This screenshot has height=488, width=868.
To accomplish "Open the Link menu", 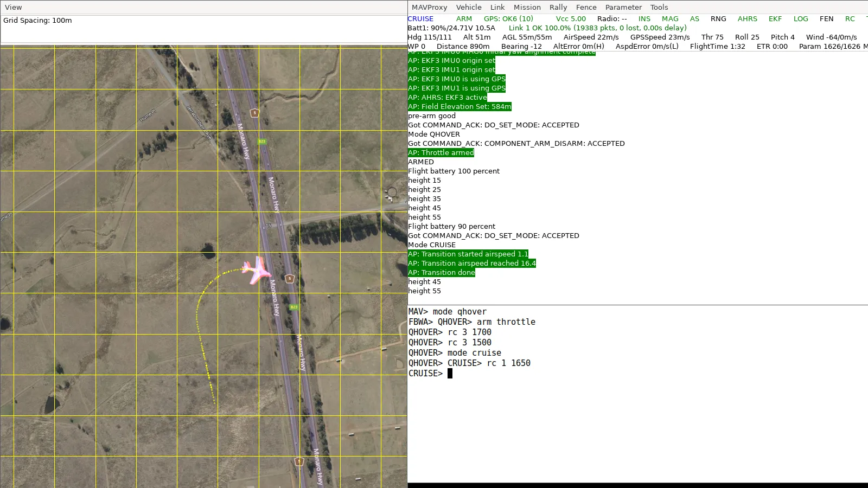I will pyautogui.click(x=497, y=7).
